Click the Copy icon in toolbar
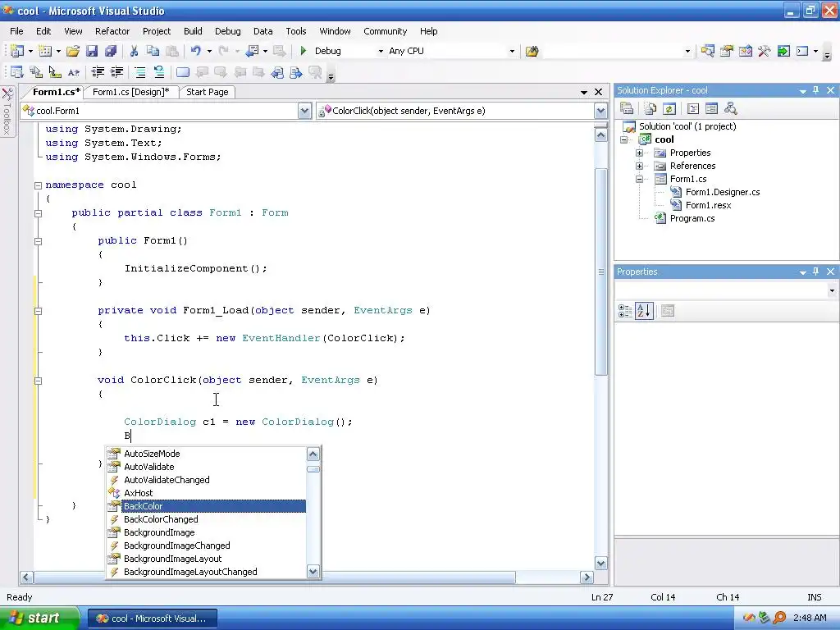Viewport: 840px width, 630px height. tap(153, 51)
